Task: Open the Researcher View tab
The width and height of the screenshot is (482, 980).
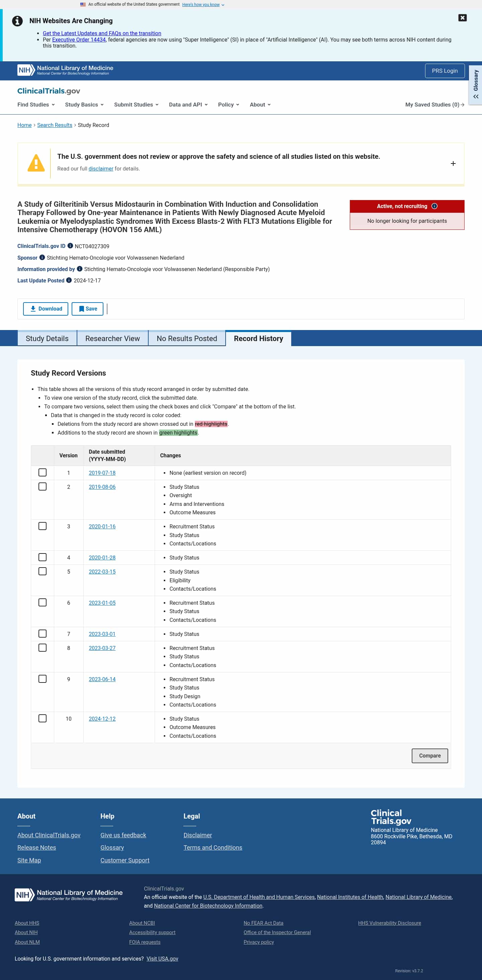Action: (x=112, y=339)
